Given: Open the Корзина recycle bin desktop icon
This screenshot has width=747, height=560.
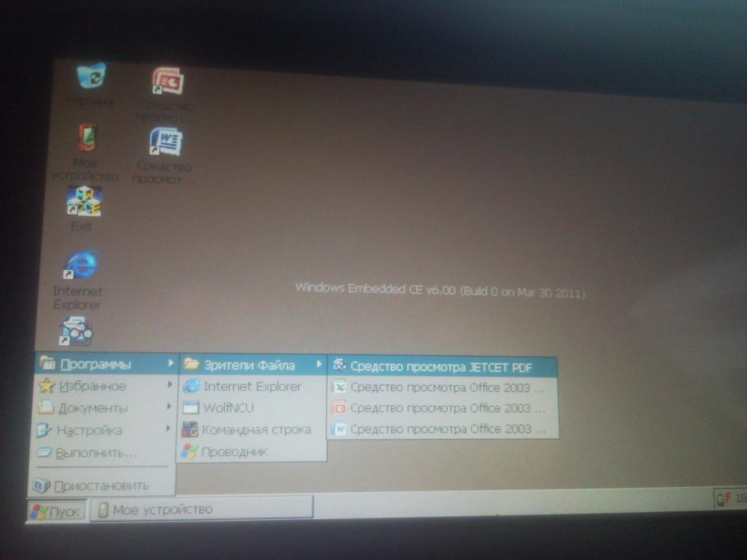Looking at the screenshot, I should pyautogui.click(x=91, y=76).
